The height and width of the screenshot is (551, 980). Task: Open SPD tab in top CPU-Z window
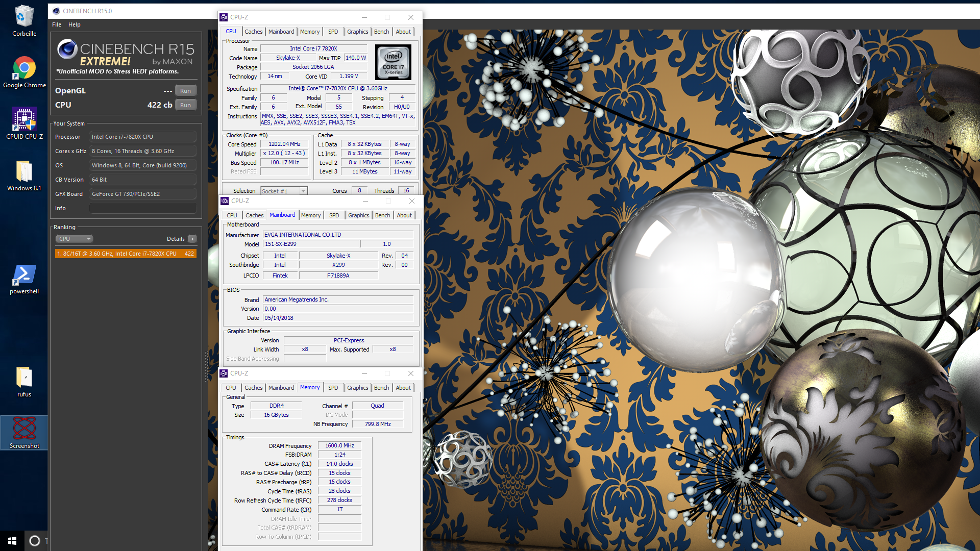pyautogui.click(x=333, y=32)
